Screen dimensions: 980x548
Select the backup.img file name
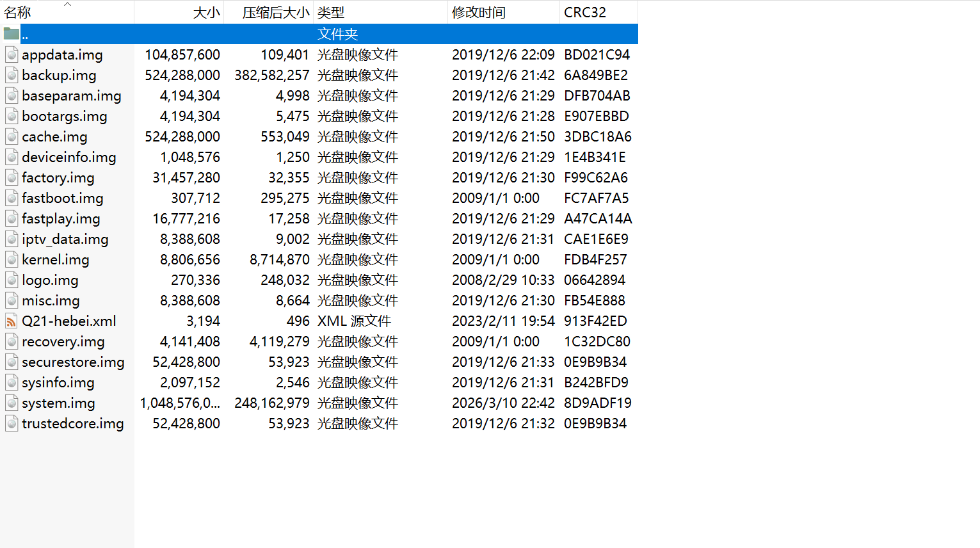tap(59, 75)
